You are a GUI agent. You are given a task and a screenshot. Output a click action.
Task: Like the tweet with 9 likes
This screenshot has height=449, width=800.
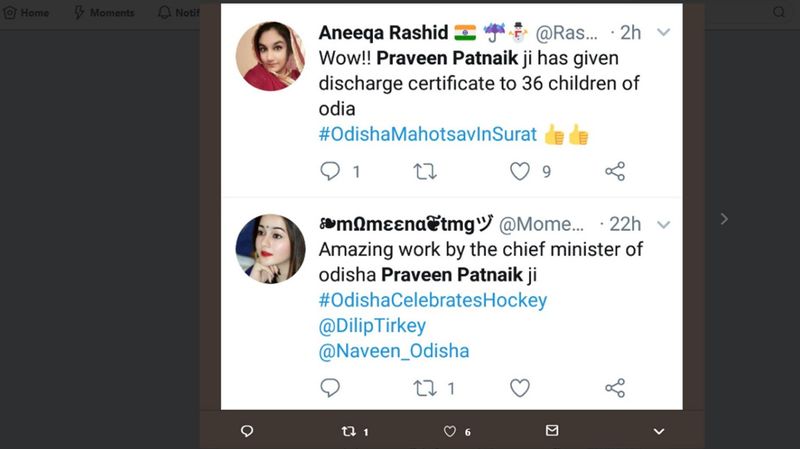tap(520, 172)
